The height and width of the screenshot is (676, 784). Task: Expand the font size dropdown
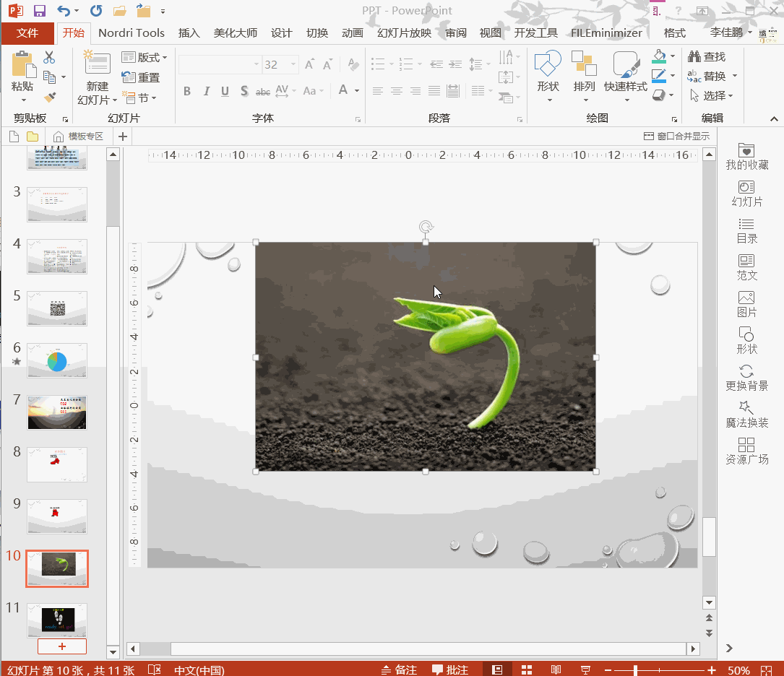tap(293, 65)
